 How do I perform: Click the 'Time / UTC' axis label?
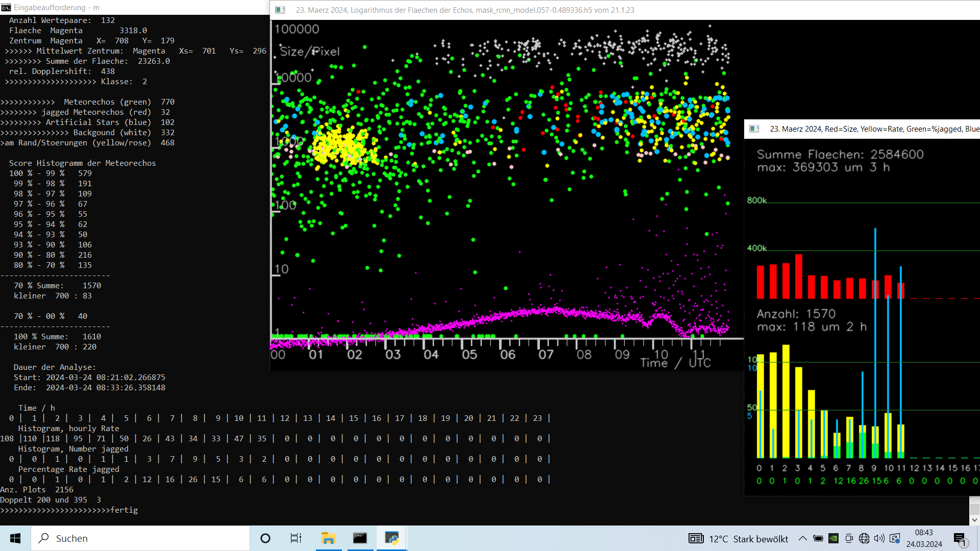(675, 363)
